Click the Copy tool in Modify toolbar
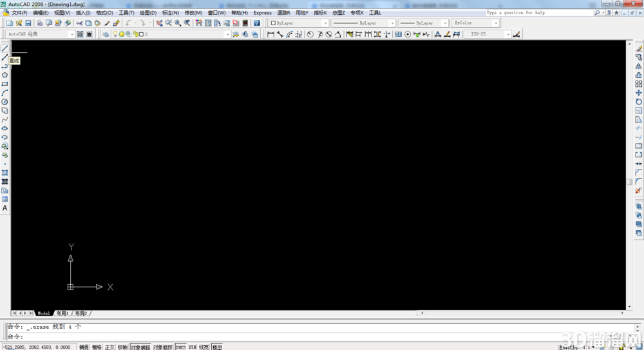Viewport: 644px width, 350px height. tap(639, 57)
